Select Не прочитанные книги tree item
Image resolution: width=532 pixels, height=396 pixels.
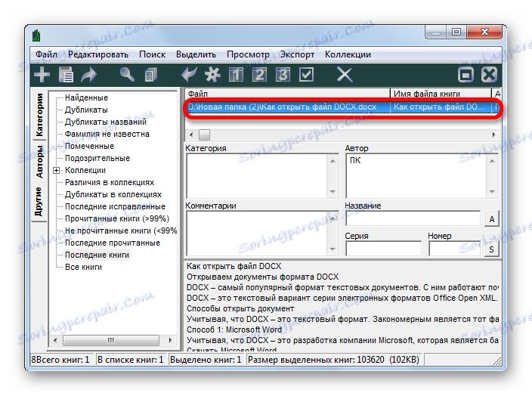coord(121,230)
